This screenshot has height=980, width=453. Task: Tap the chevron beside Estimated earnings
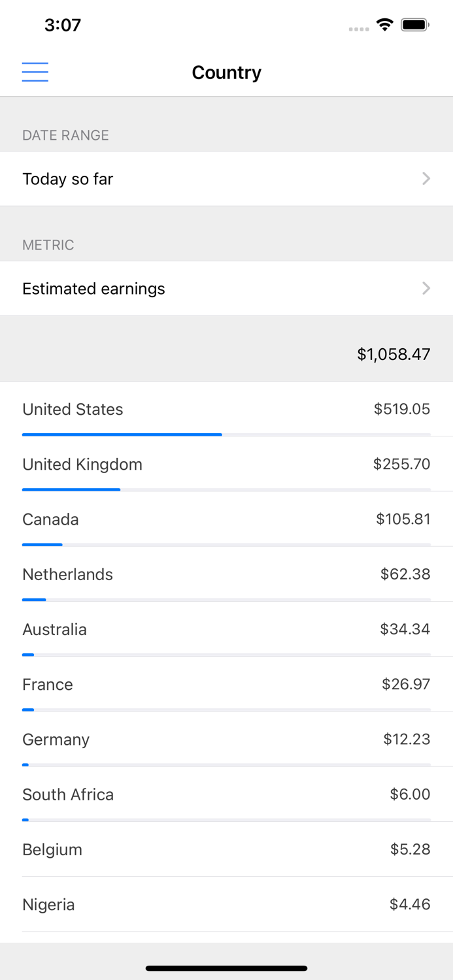[426, 288]
